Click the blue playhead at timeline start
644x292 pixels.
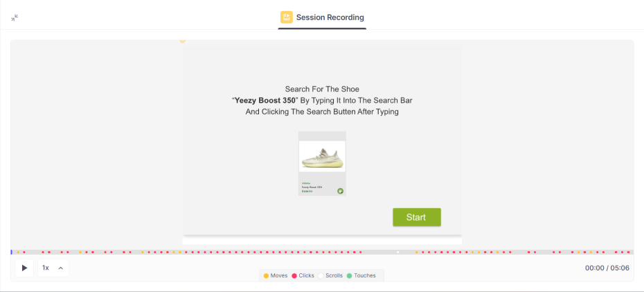12,252
